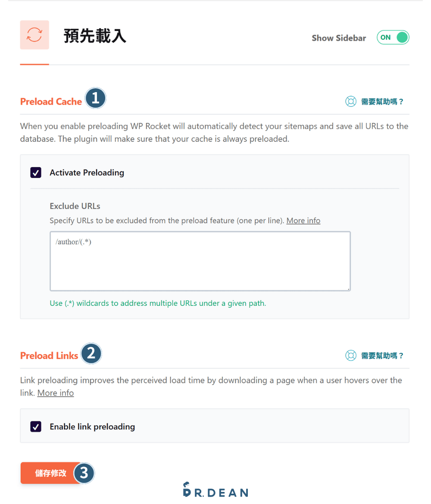Viewport: 431px width, 504px height.
Task: Open the More info link under Exclude URLs
Action: pos(303,220)
